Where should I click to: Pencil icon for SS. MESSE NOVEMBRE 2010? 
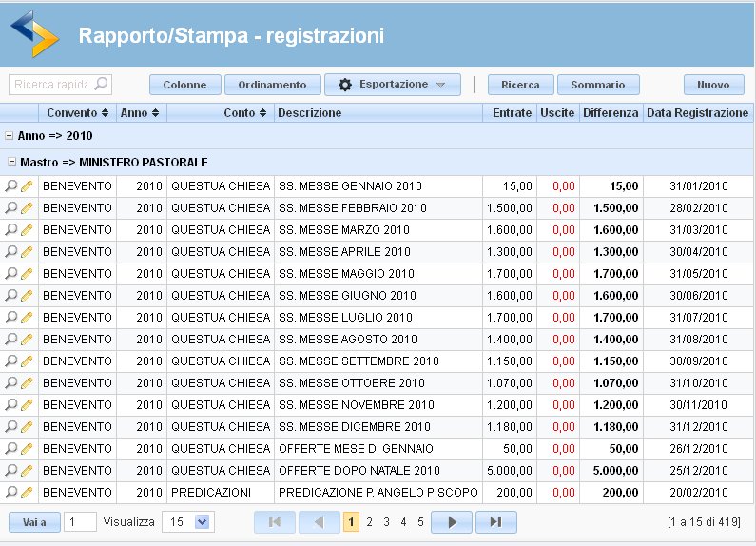coord(27,404)
